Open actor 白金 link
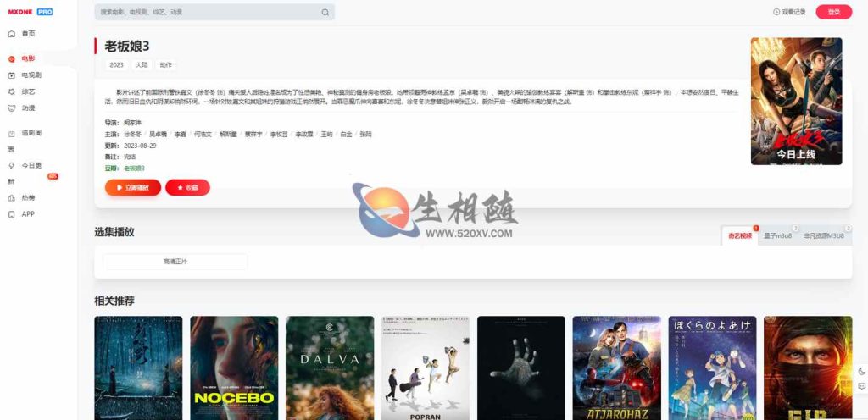The height and width of the screenshot is (420, 868). (x=346, y=135)
